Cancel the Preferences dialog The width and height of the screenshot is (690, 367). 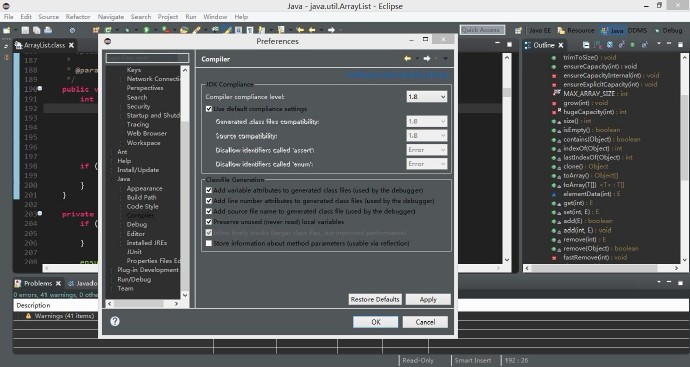click(425, 322)
